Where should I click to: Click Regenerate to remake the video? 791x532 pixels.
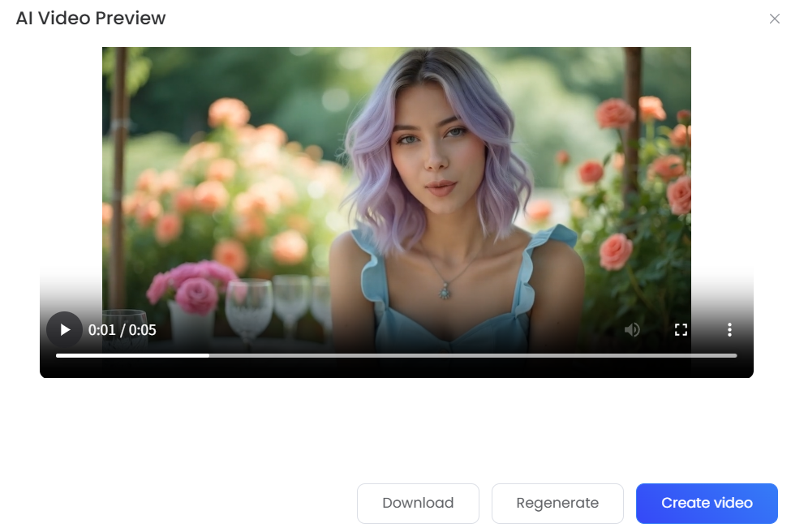(557, 504)
